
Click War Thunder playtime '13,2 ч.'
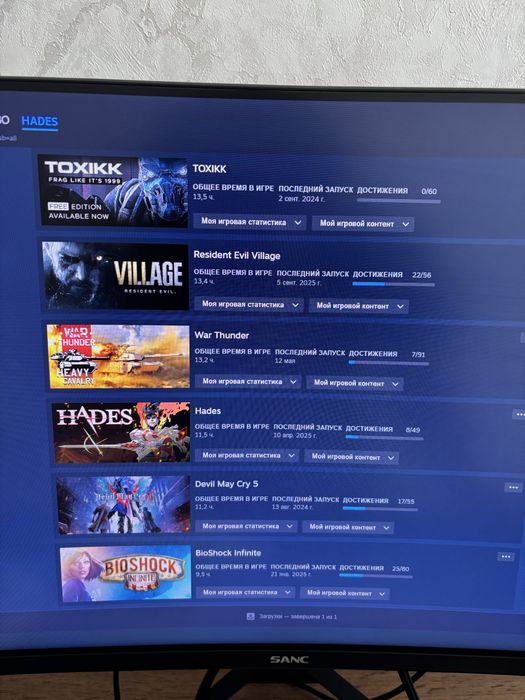[204, 360]
